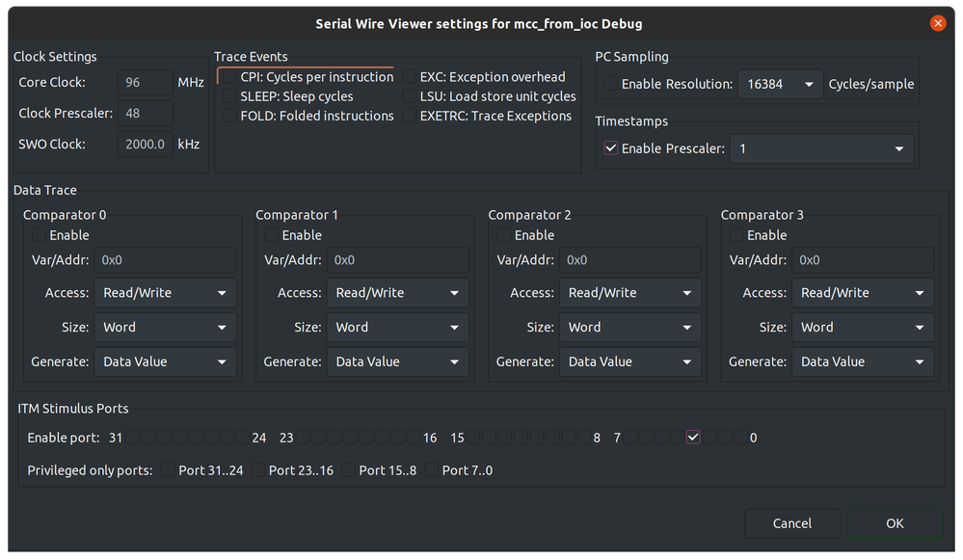Enable LSU: Load store unit cycles
The height and width of the screenshot is (560, 963).
coord(409,96)
